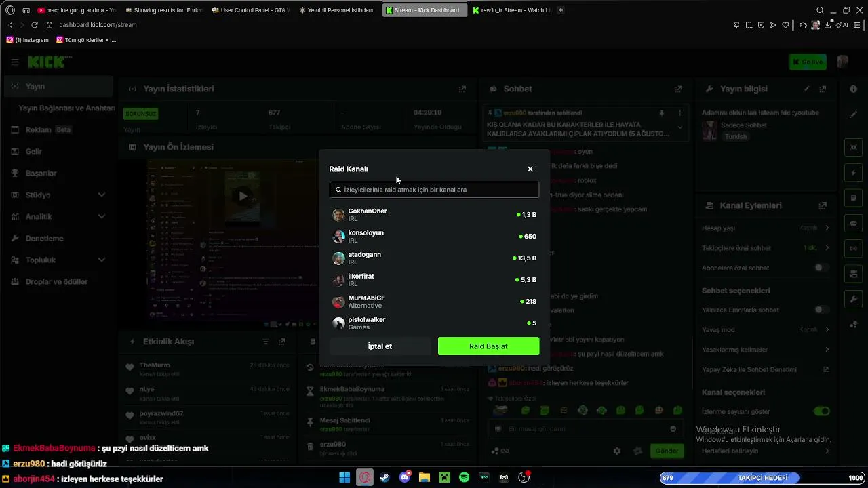The width and height of the screenshot is (868, 488).
Task: Open Steam from the taskbar
Action: coord(384,477)
